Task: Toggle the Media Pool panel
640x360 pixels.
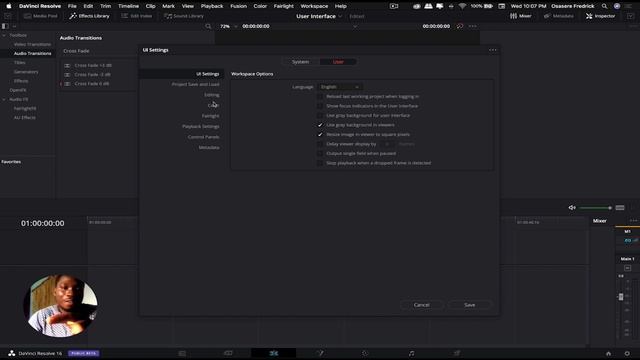Action: [x=40, y=16]
